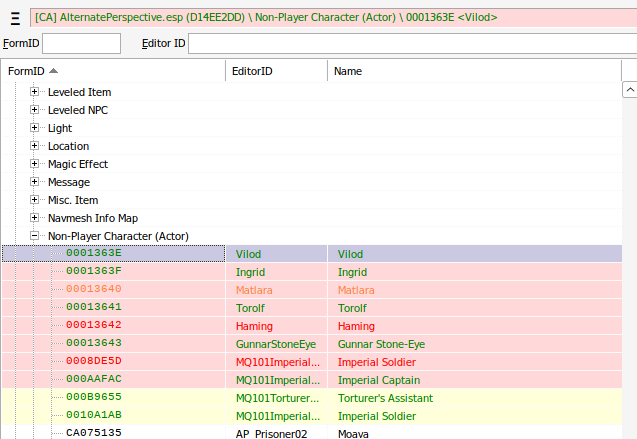637x439 pixels.
Task: Open the hamburger menu icon
Action: click(15, 18)
